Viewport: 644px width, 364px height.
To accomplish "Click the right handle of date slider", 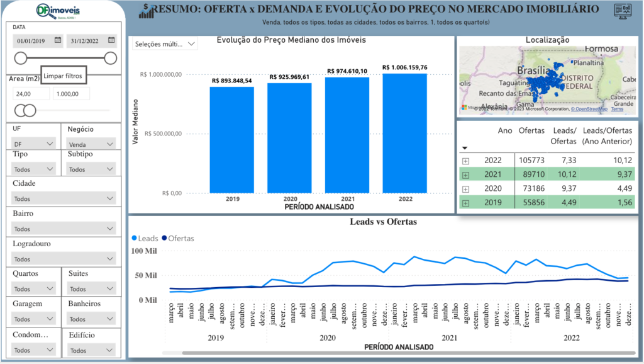I will 111,59.
